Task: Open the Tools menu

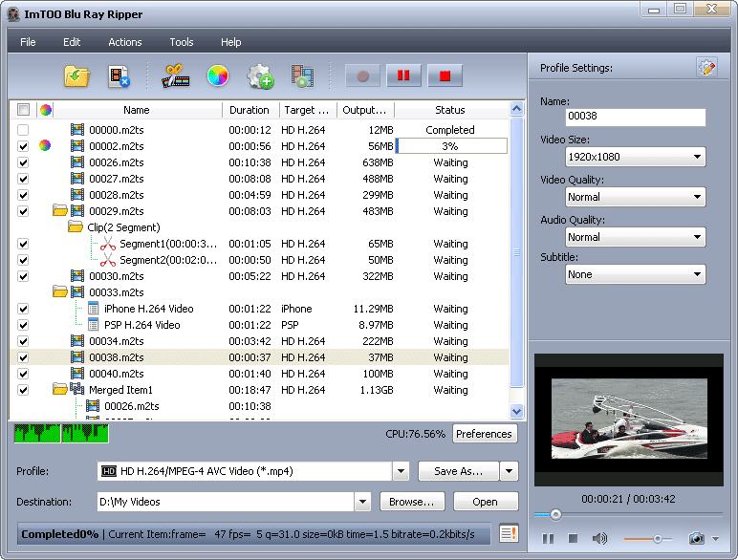Action: tap(182, 42)
